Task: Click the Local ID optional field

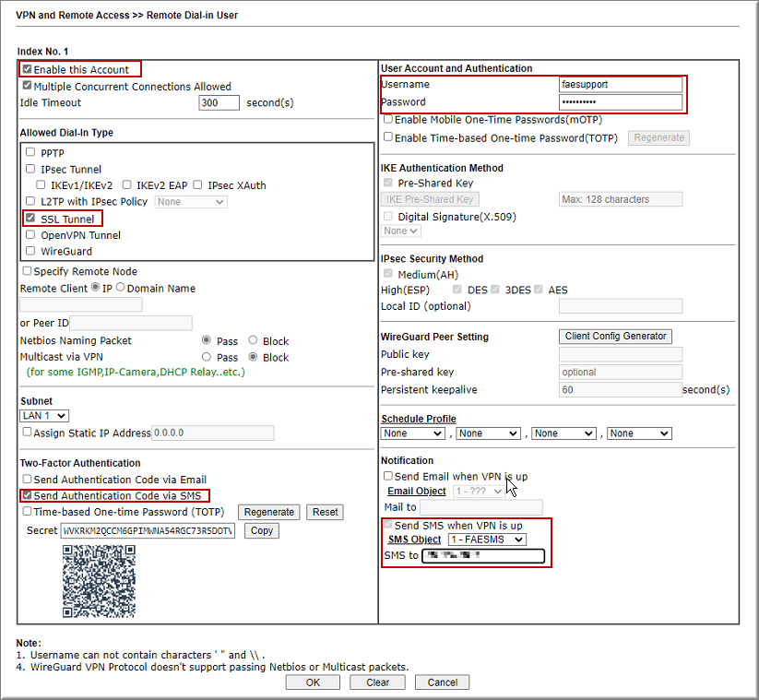Action: point(621,306)
